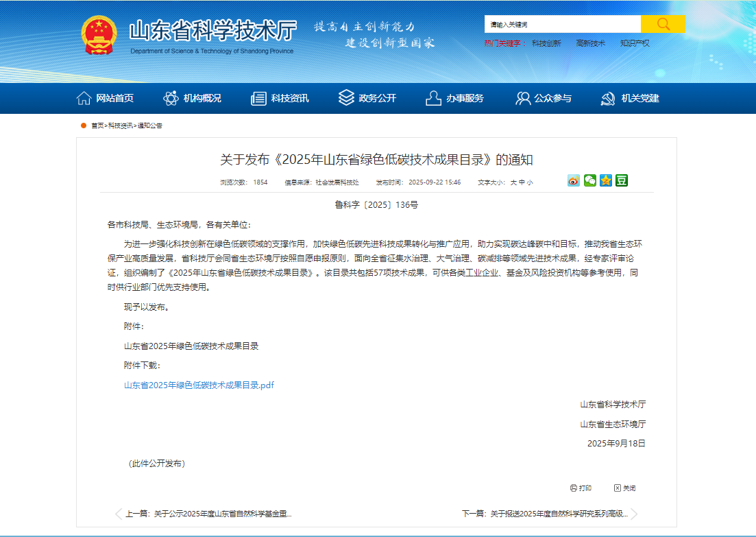Expand the 办事服务 navigation menu

(x=454, y=98)
